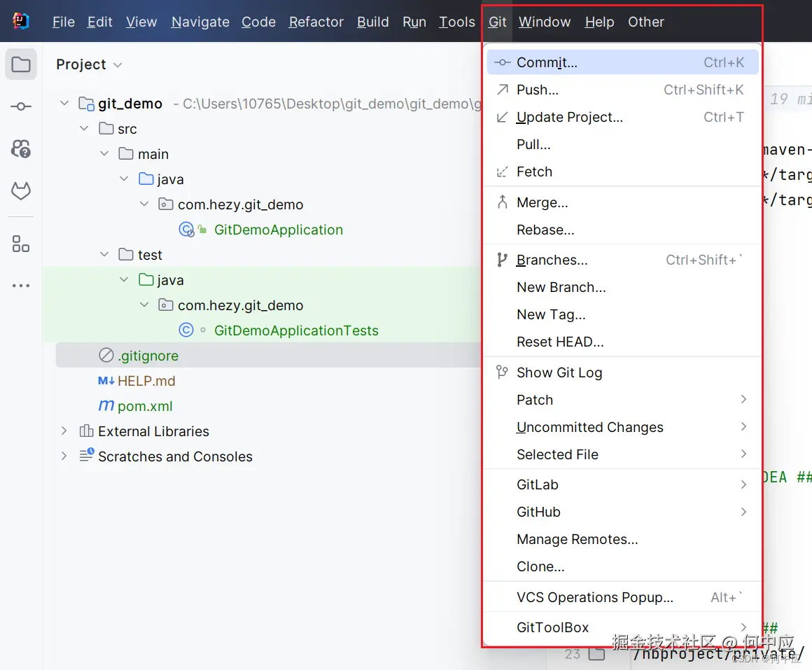Click the Show Git Log icon

pyautogui.click(x=503, y=372)
